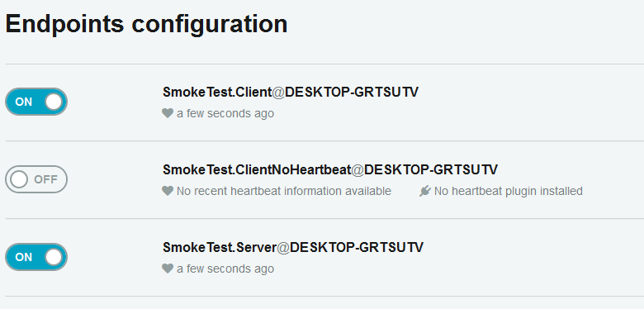
Task: Click heartbeat heart icon under SmokeTest.Server
Action: tap(168, 269)
